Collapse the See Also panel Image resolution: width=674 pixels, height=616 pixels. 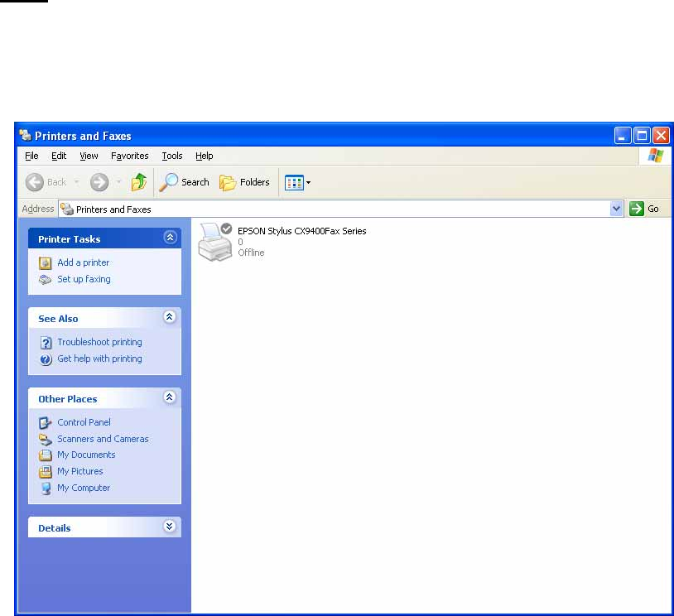(170, 317)
